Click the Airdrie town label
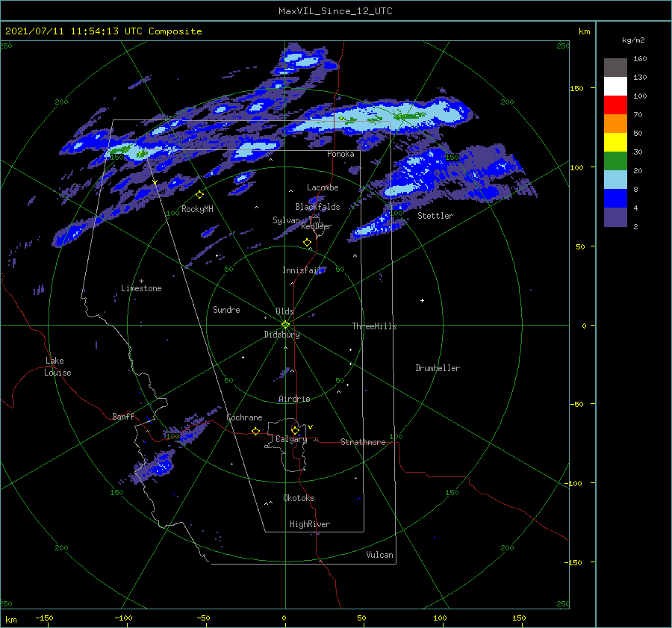Viewport: 672px width, 628px height. 294,399
